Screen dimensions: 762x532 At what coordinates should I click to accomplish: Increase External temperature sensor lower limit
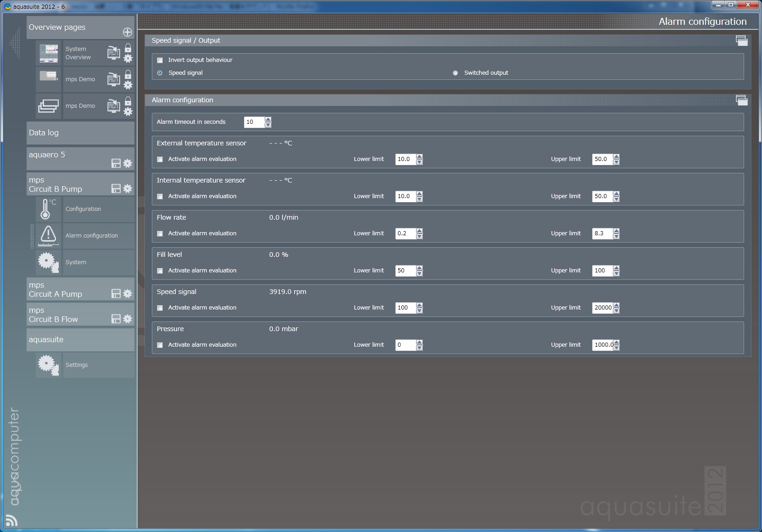[x=419, y=157]
